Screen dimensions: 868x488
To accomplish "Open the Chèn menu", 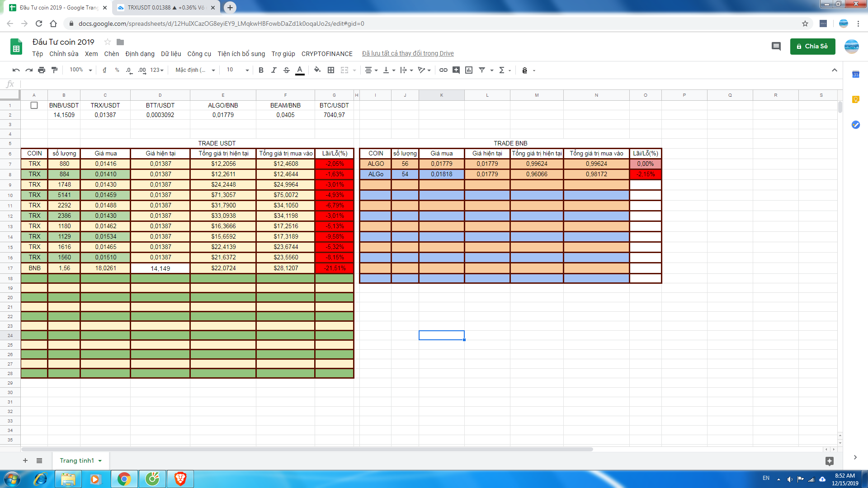I will pos(112,54).
